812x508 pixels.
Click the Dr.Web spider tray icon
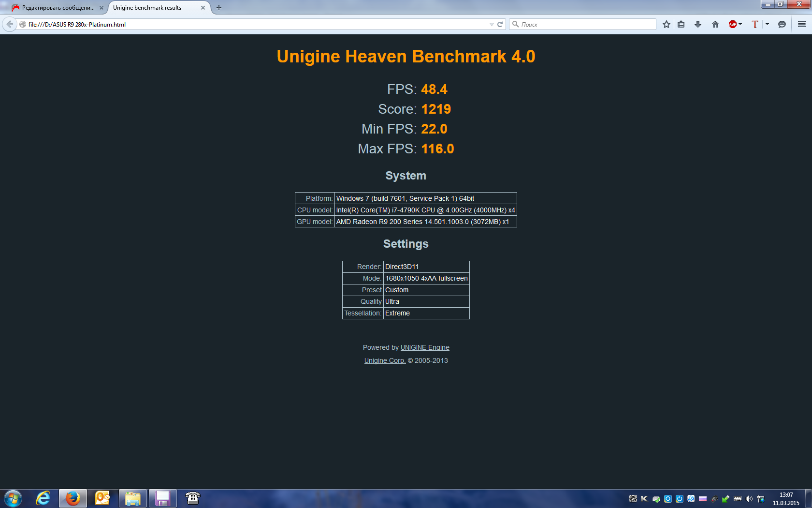click(x=633, y=499)
